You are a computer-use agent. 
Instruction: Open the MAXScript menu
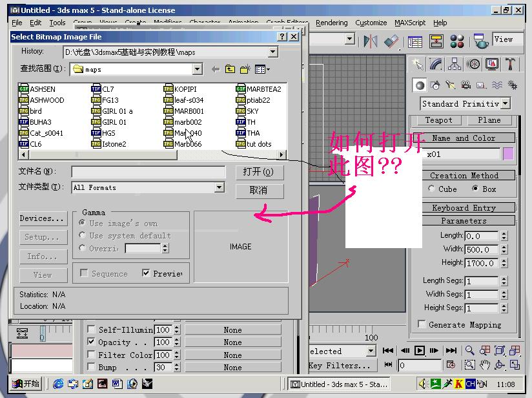pyautogui.click(x=410, y=23)
